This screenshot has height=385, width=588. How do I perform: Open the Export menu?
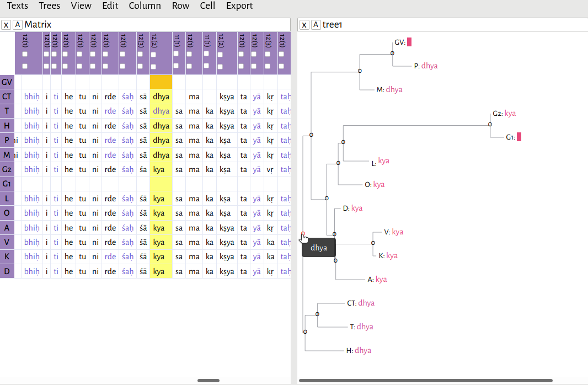239,6
